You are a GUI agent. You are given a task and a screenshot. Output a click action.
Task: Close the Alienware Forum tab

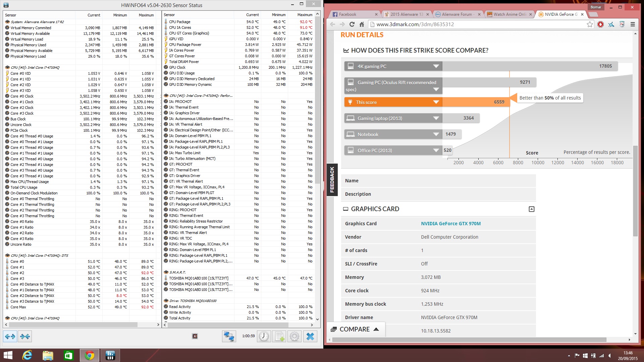(479, 14)
